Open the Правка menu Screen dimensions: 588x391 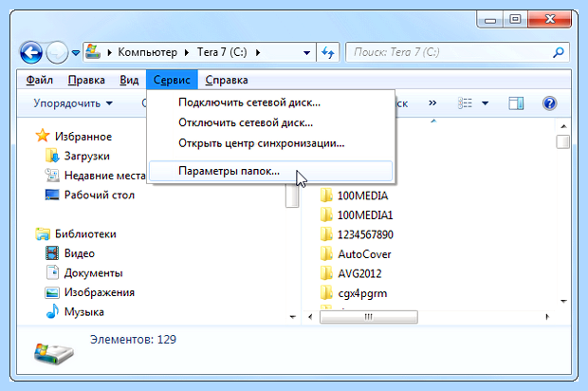point(86,80)
